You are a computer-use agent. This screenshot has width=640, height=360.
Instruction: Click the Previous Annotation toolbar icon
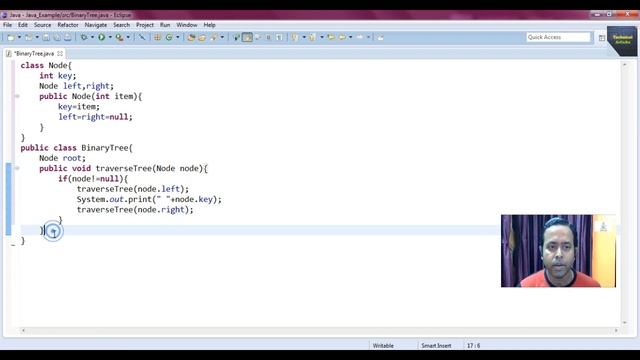312,37
